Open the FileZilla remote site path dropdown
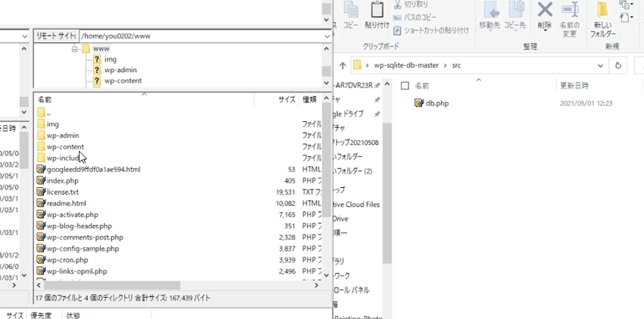The width and height of the screenshot is (644, 319). (x=327, y=36)
